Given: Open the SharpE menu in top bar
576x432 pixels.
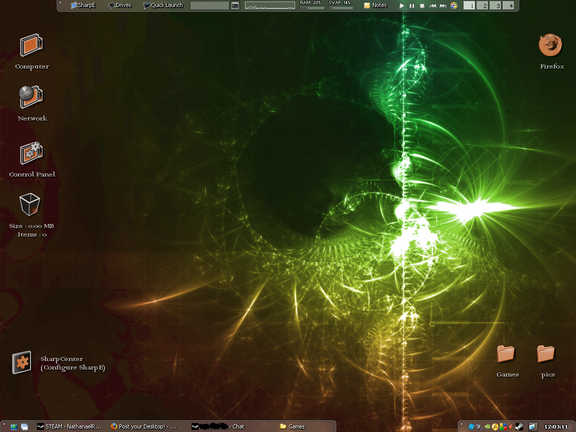Looking at the screenshot, I should (83, 5).
